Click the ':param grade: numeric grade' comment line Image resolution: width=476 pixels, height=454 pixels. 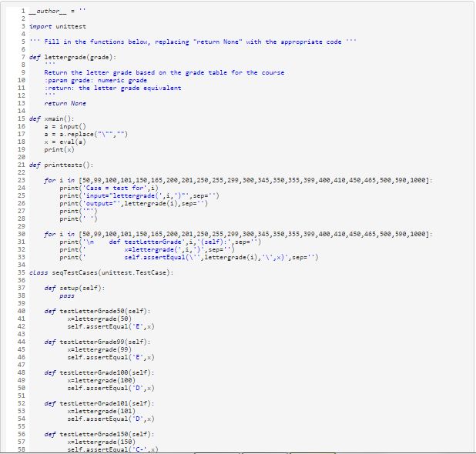pyautogui.click(x=96, y=80)
